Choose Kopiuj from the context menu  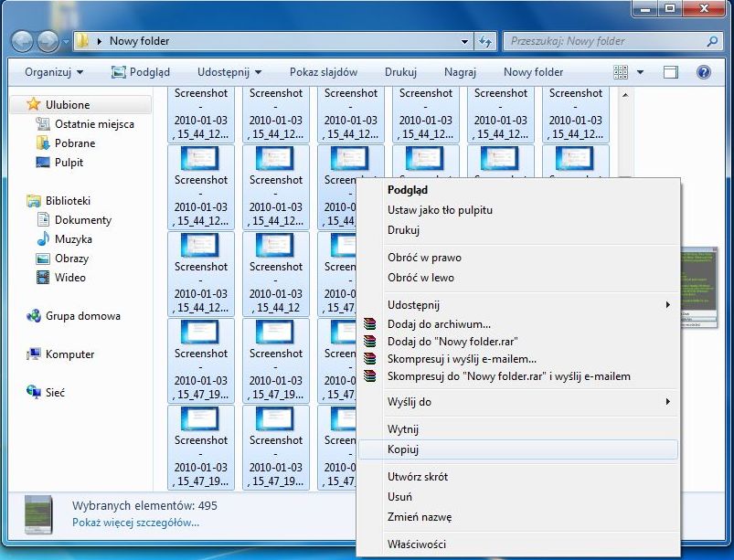click(517, 449)
